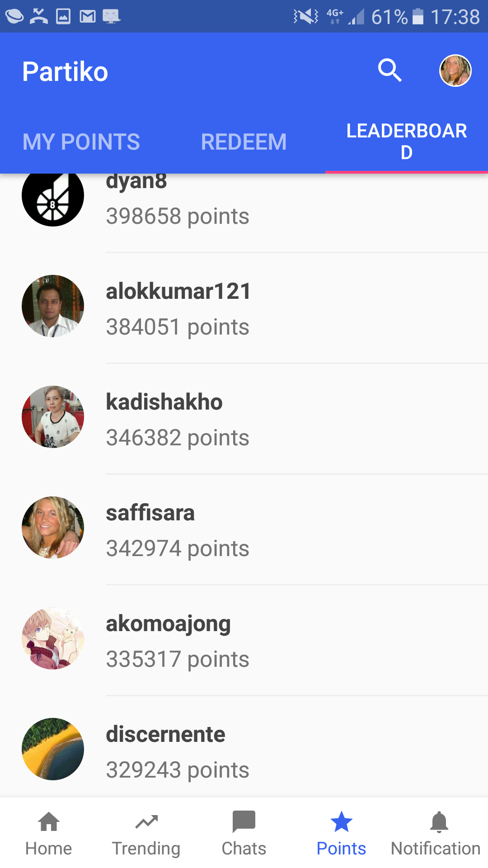Select discernente user name
This screenshot has width=488, height=868.
(165, 734)
